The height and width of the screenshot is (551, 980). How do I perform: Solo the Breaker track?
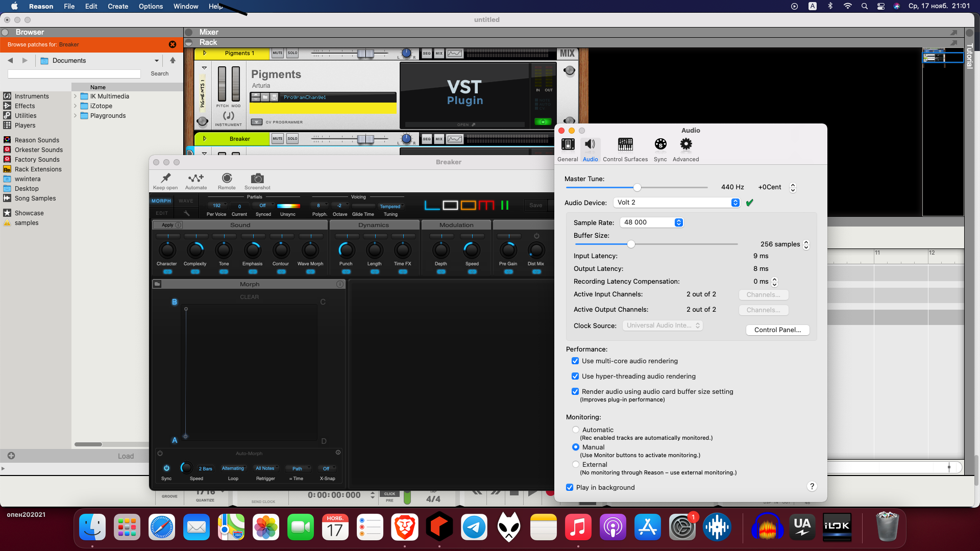292,139
